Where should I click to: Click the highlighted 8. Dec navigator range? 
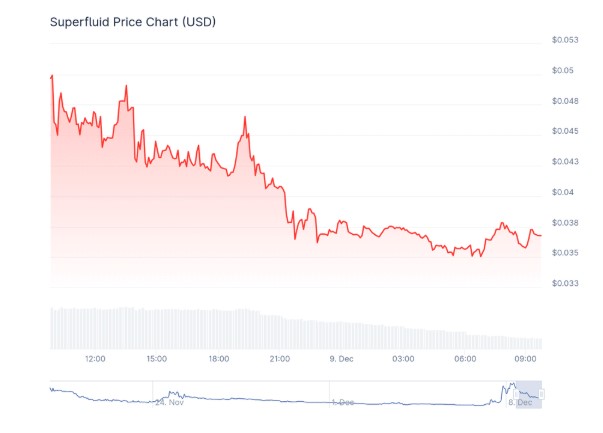point(526,395)
